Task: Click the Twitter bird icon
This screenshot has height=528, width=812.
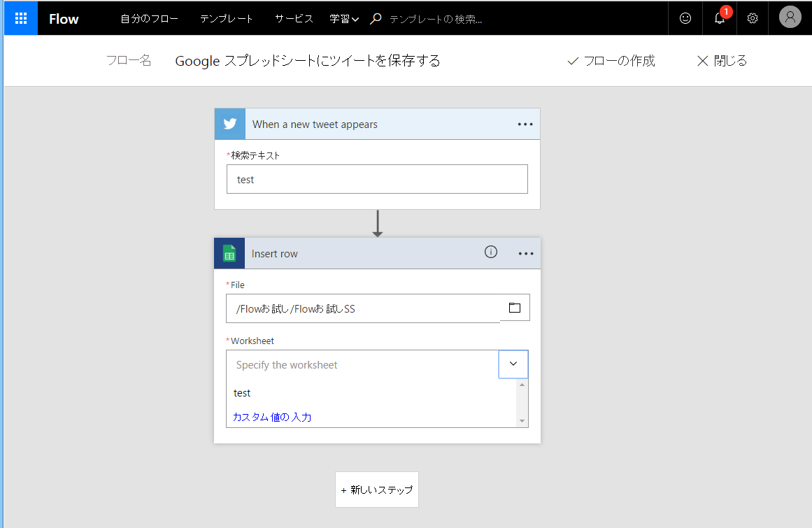Action: pos(230,124)
